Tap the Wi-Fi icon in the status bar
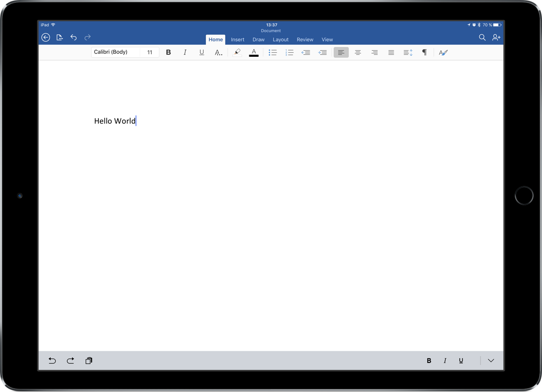The width and height of the screenshot is (542, 392). click(x=53, y=25)
